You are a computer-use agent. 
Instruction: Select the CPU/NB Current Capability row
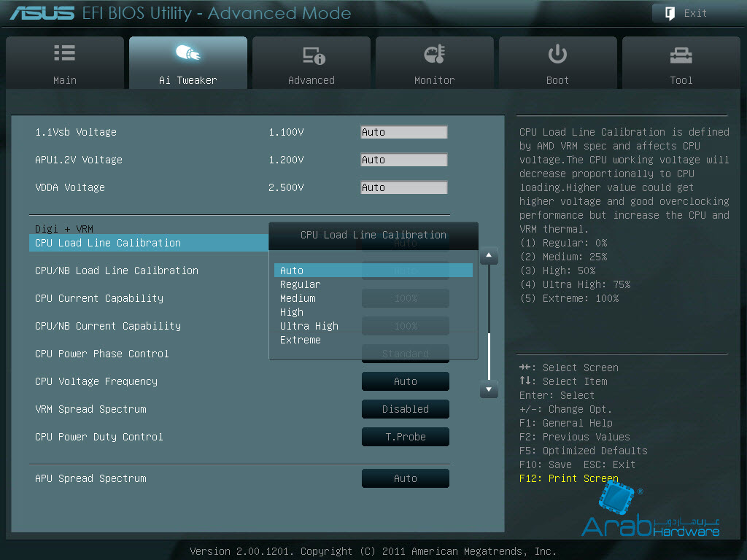click(108, 326)
